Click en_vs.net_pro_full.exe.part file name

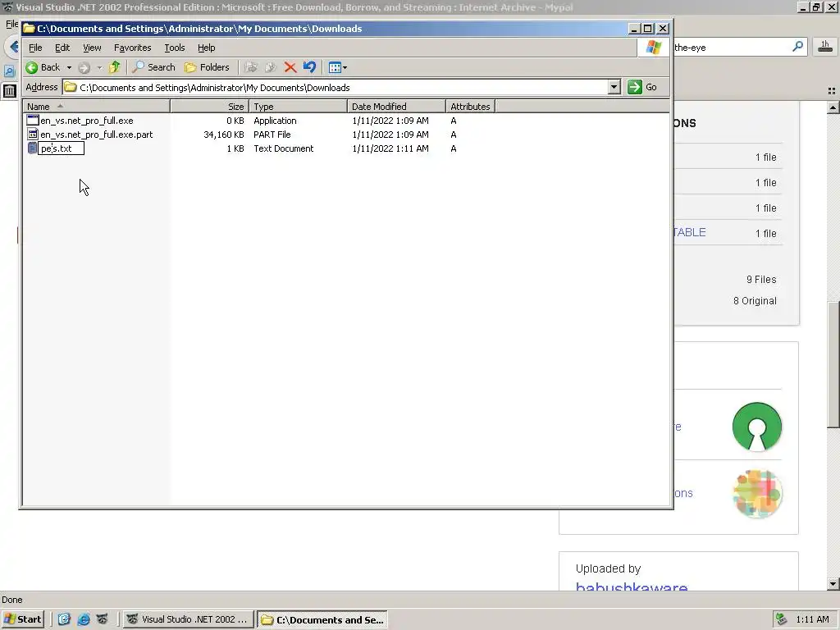coord(97,135)
